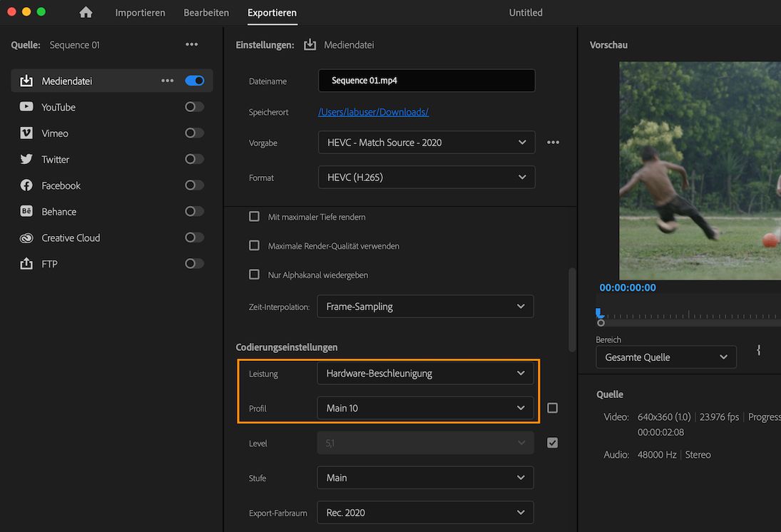Viewport: 781px width, 532px height.
Task: Enable the YouTube export toggle
Action: [x=194, y=107]
